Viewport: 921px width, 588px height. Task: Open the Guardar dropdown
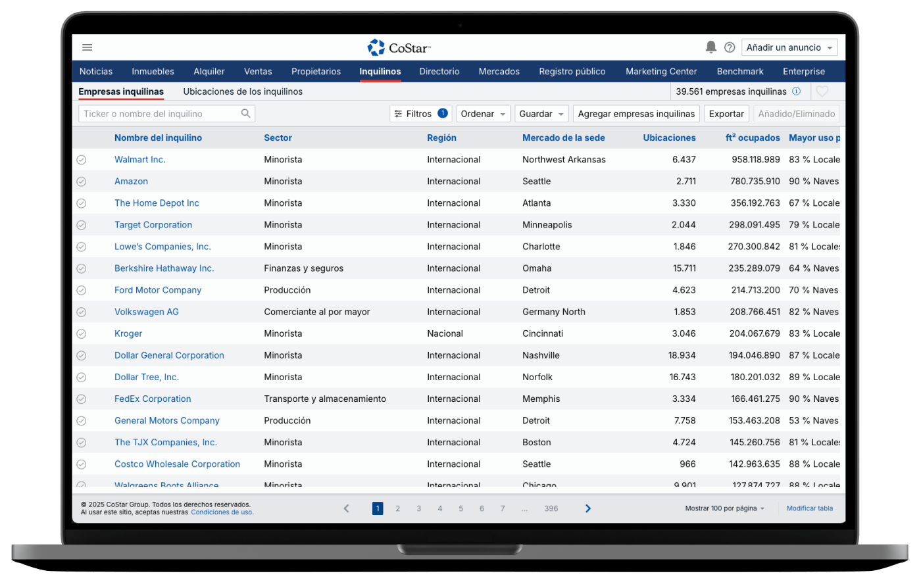(x=541, y=114)
